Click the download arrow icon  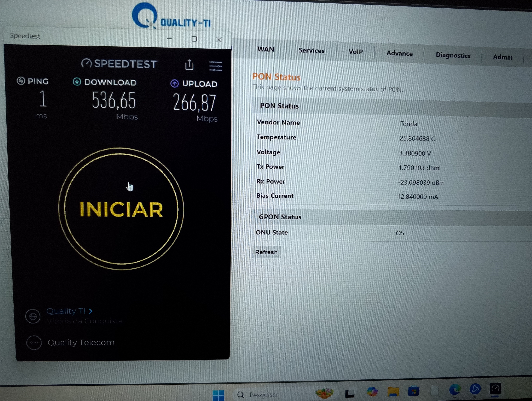77,82
